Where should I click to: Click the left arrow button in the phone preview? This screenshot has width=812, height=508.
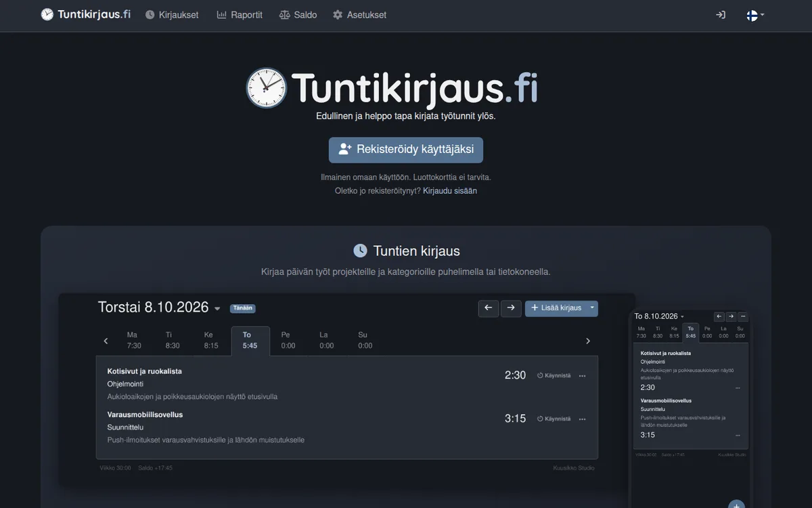tap(719, 316)
